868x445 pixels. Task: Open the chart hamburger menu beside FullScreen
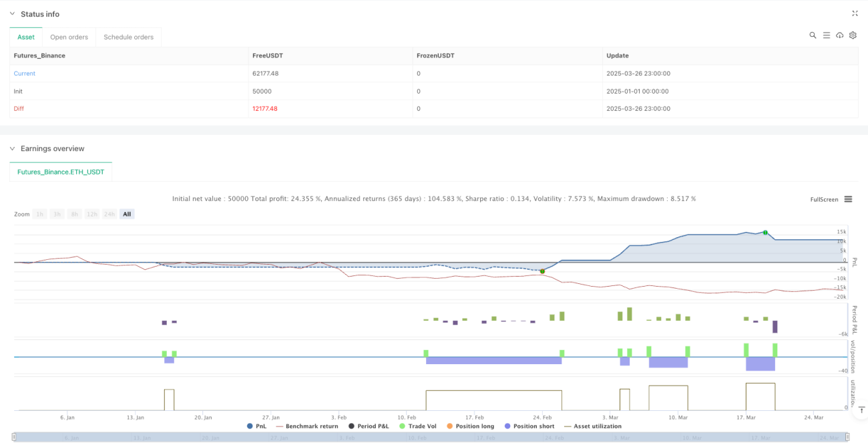[x=848, y=199]
